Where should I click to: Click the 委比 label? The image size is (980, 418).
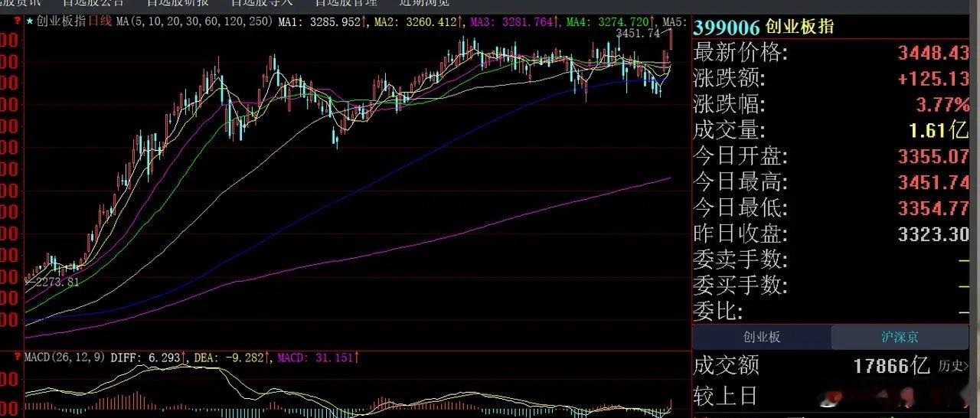718,312
